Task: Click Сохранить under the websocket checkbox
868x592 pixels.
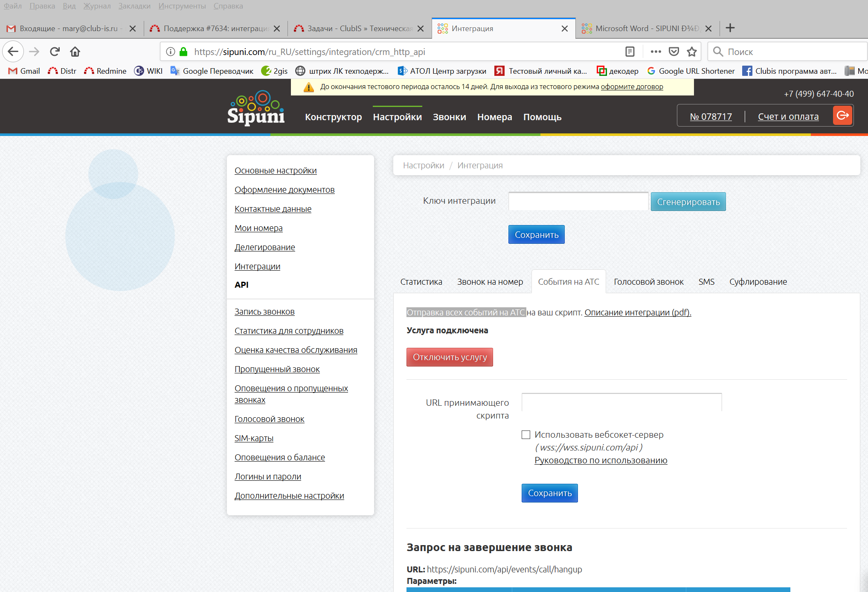Action: pyautogui.click(x=550, y=493)
